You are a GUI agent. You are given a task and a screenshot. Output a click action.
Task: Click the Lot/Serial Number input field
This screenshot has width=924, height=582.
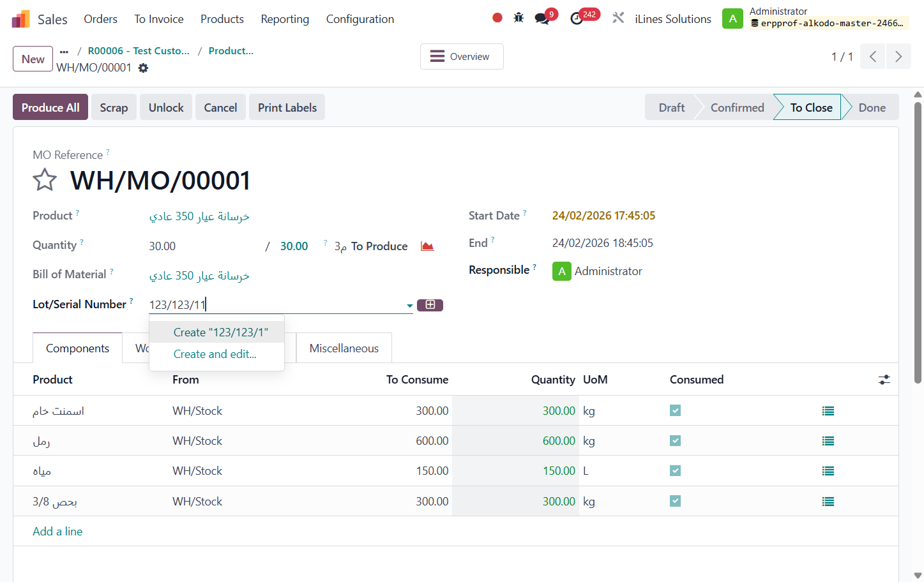coord(276,305)
